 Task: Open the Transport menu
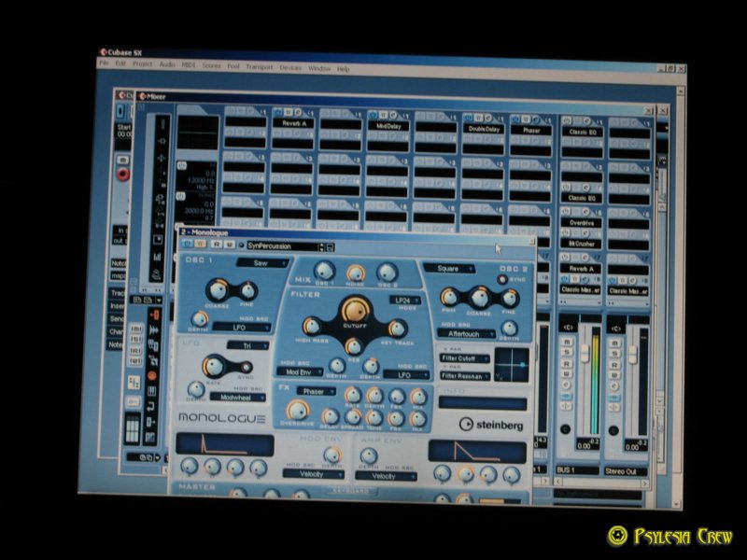coord(260,66)
